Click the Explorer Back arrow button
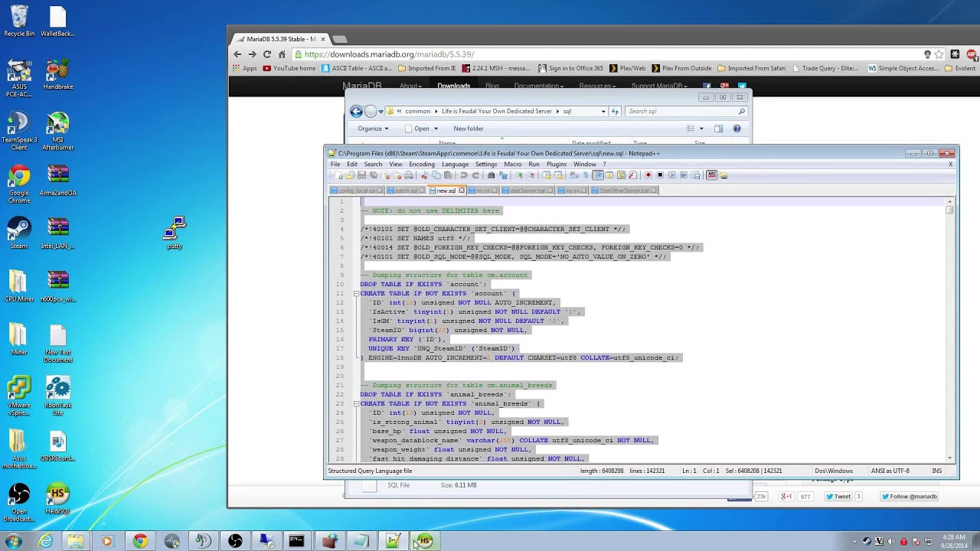 (x=356, y=111)
